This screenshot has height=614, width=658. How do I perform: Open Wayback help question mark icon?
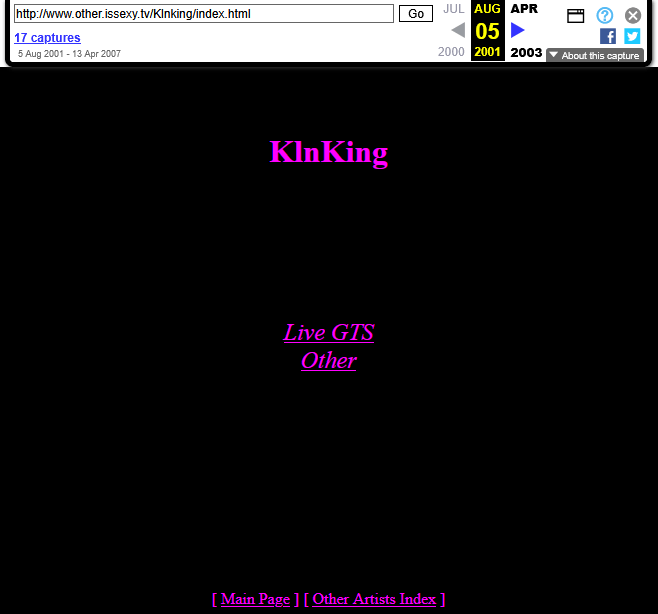coord(605,15)
